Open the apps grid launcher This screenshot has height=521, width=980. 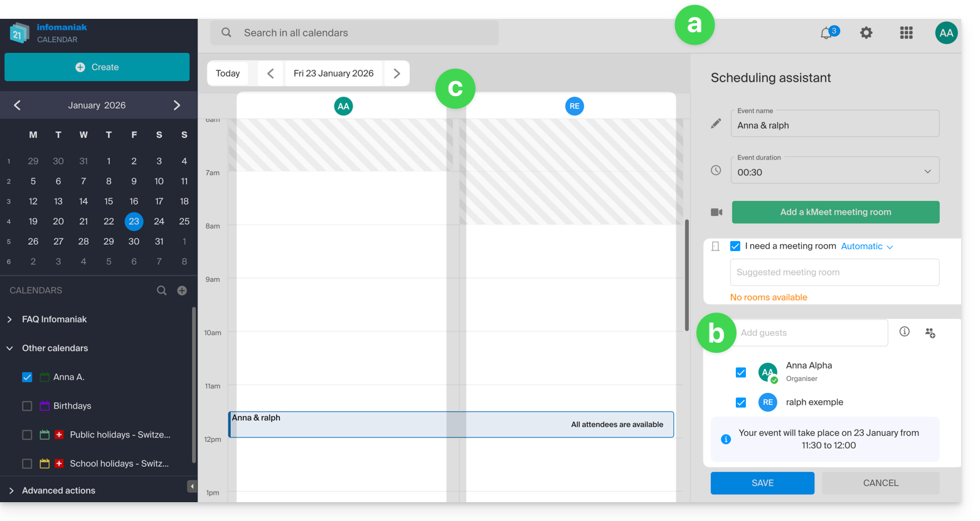[x=906, y=33]
